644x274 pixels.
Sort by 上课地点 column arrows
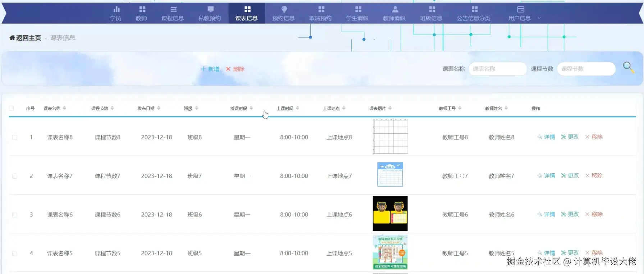point(344,108)
